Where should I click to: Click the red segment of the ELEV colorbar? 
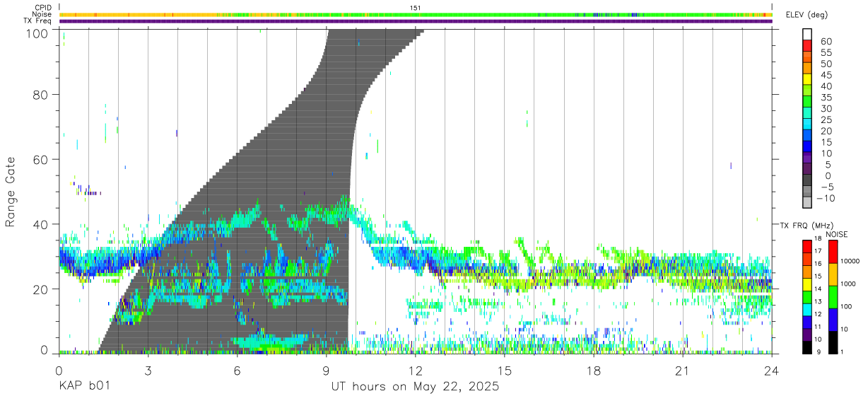tap(808, 46)
